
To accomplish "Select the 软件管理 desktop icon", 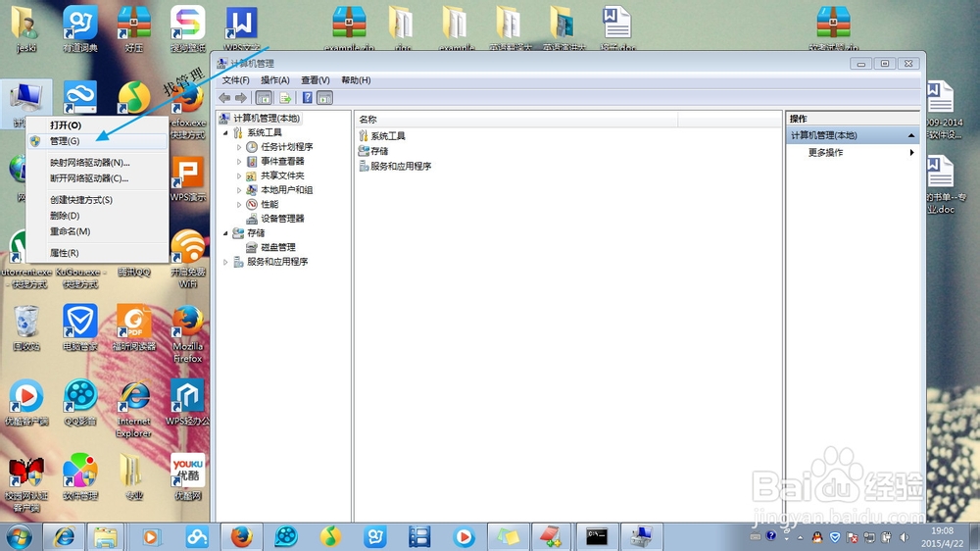I will tap(80, 476).
